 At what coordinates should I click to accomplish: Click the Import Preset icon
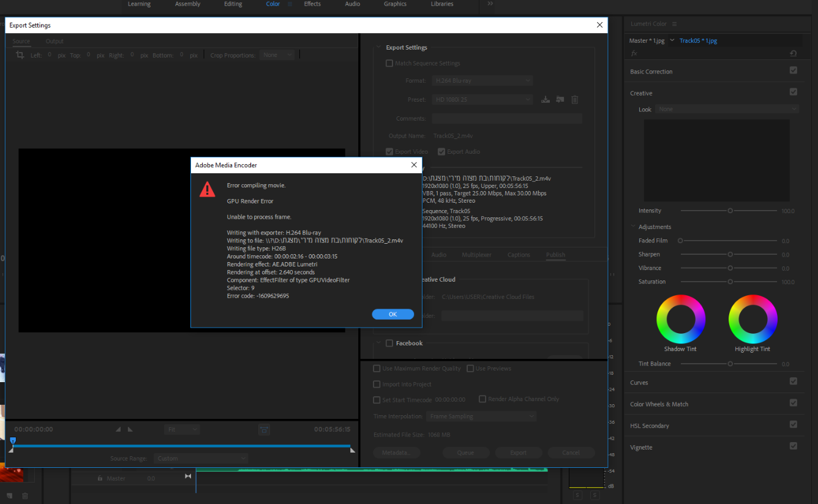pos(560,100)
